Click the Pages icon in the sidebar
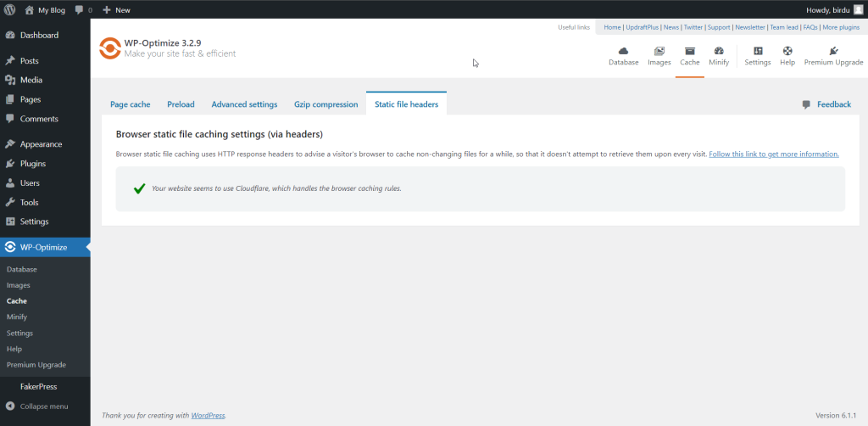Viewport: 868px width, 426px height. tap(10, 100)
